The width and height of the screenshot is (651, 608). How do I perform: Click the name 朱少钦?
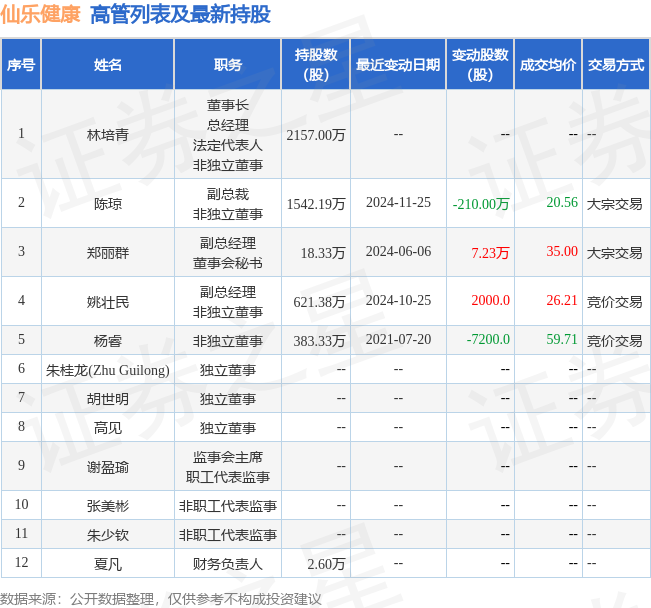click(108, 535)
